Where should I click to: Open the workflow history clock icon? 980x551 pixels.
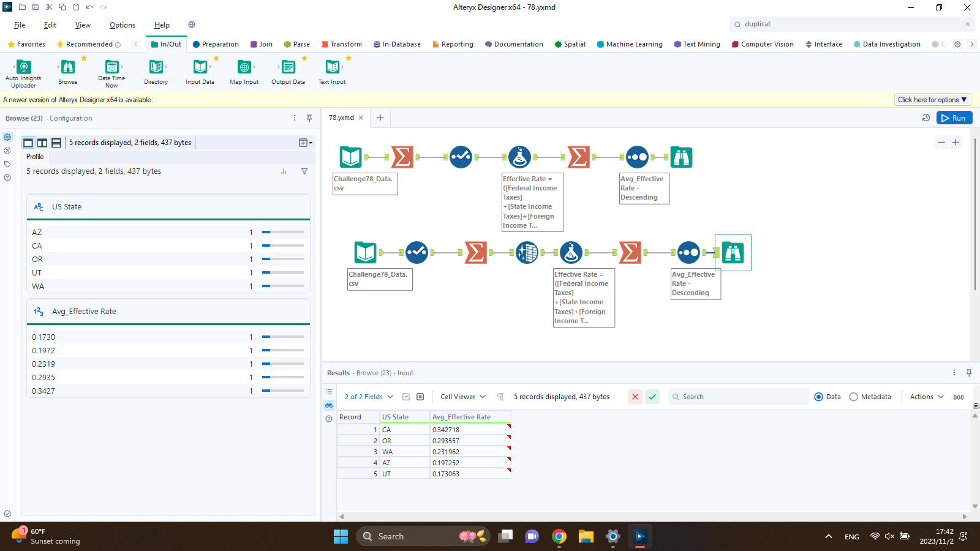click(x=926, y=118)
